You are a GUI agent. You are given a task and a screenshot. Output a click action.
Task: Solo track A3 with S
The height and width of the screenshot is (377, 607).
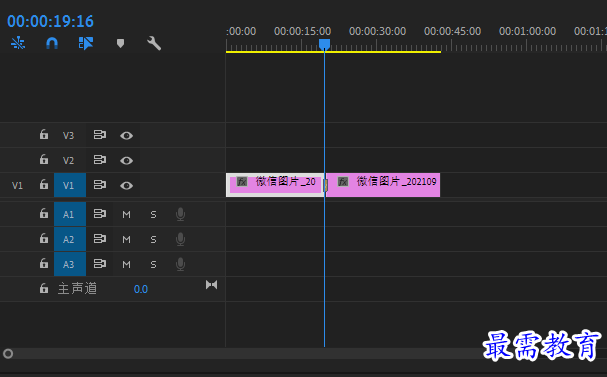(x=153, y=265)
